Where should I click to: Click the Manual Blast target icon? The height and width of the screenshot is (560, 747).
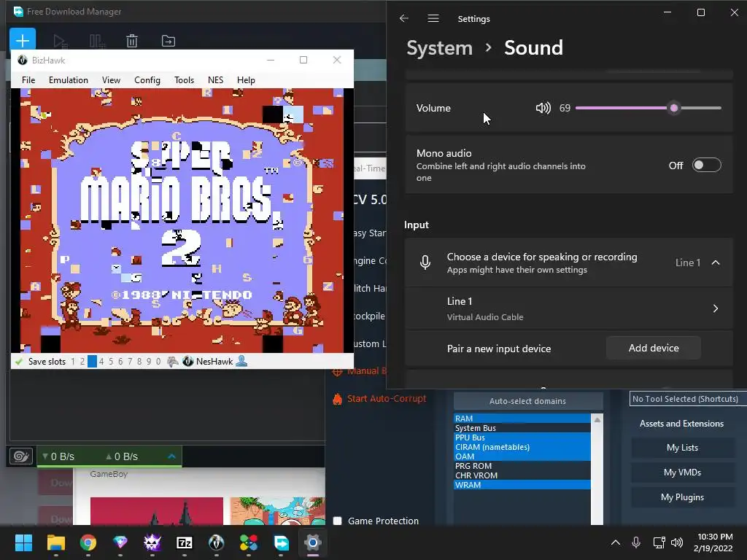coord(337,371)
